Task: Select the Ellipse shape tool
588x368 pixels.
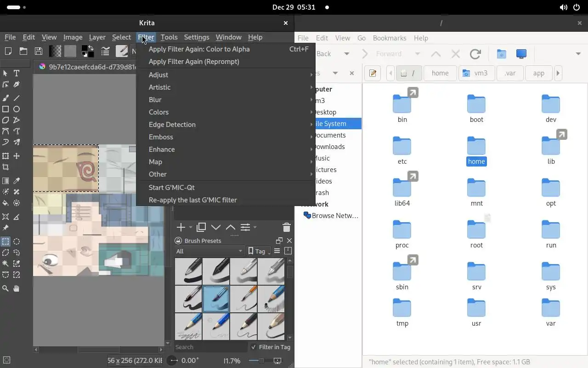Action: tap(17, 109)
